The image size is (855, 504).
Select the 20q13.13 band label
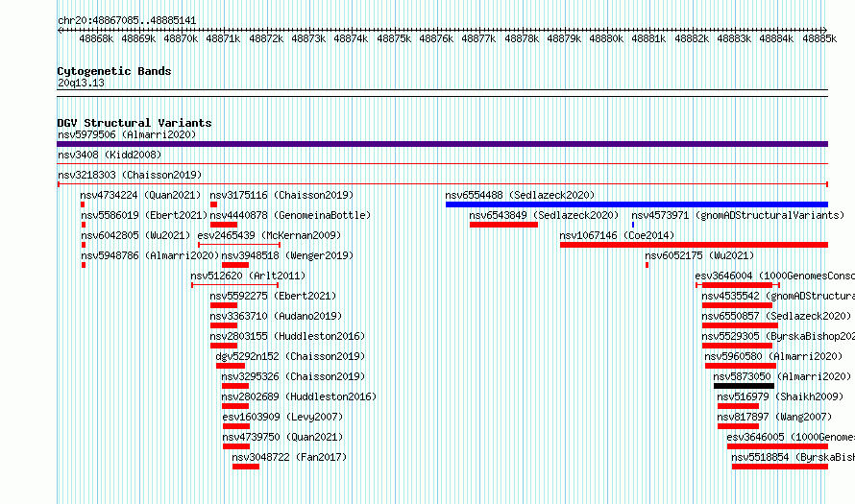pos(81,83)
